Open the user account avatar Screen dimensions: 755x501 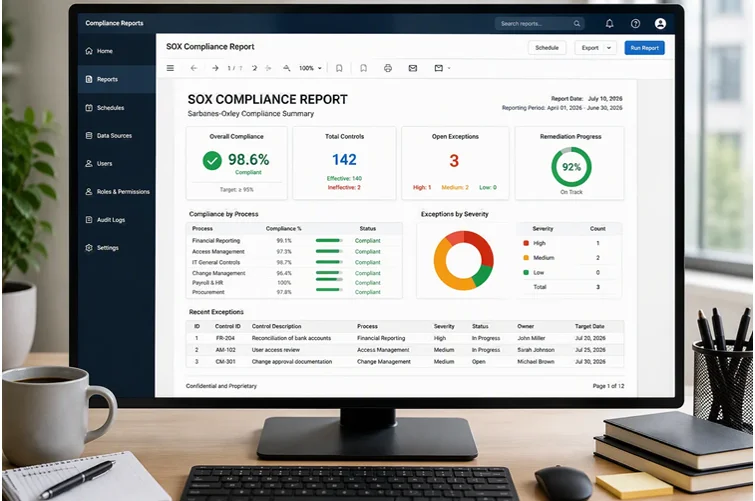pyautogui.click(x=661, y=24)
